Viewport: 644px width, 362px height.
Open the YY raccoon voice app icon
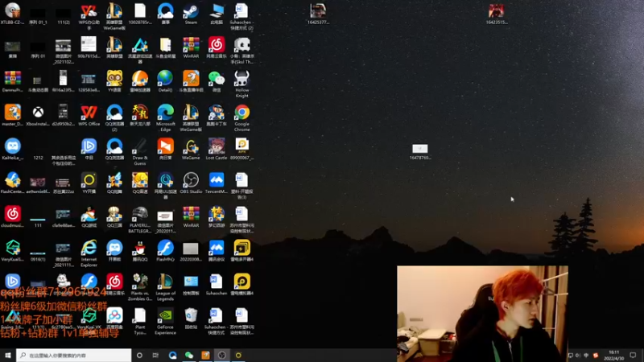[x=114, y=78]
